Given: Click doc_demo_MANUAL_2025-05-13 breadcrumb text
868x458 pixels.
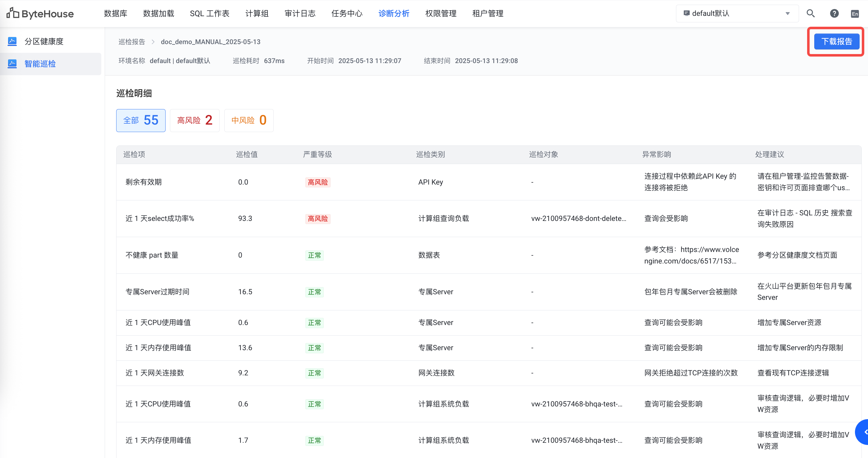Looking at the screenshot, I should 211,42.
